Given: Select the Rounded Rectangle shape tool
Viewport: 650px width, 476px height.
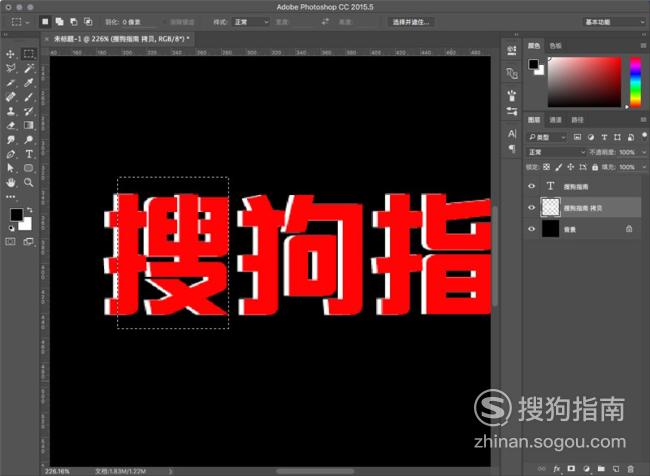Looking at the screenshot, I should (29, 168).
